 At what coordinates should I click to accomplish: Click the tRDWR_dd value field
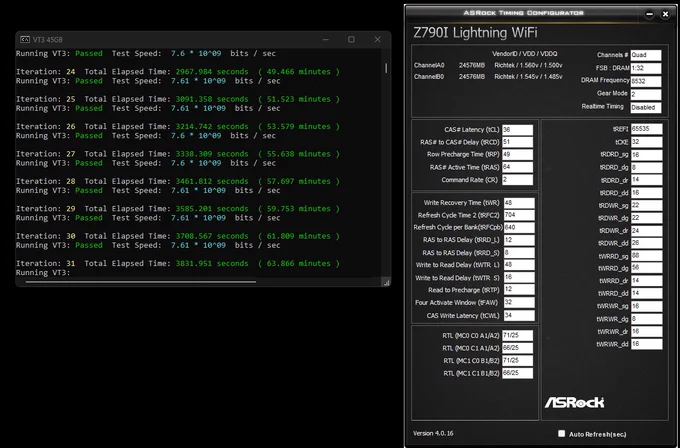pyautogui.click(x=646, y=243)
